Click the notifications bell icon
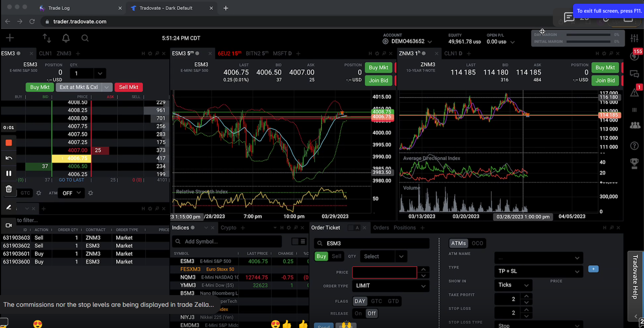644x328 pixels. (66, 38)
